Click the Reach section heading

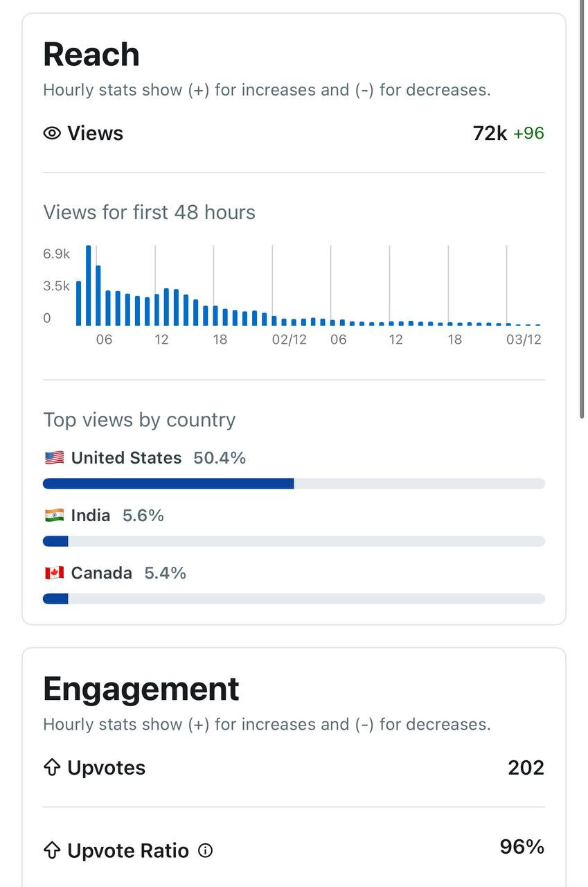91,54
